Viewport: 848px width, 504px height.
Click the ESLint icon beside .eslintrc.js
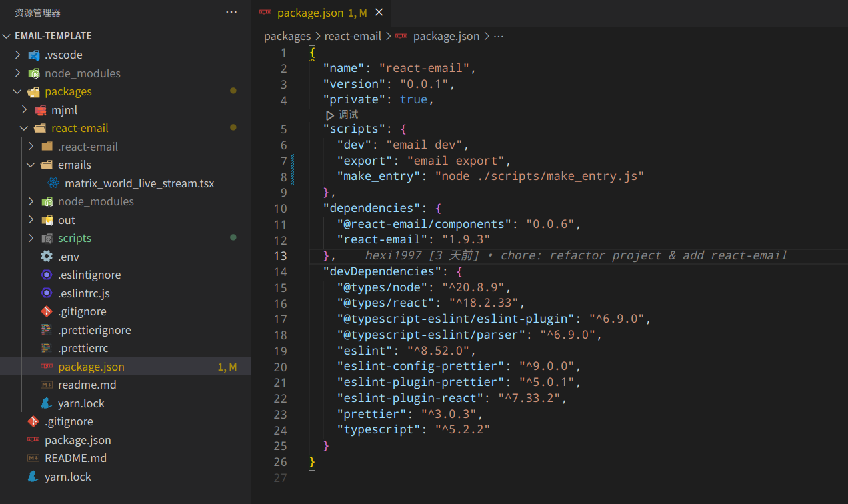tap(47, 293)
